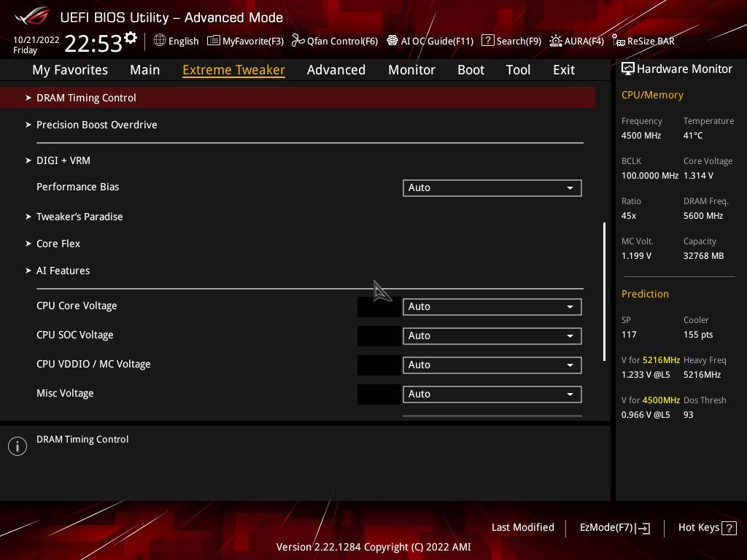
Task: Click the Hot Keys question mark icon
Action: (x=729, y=528)
